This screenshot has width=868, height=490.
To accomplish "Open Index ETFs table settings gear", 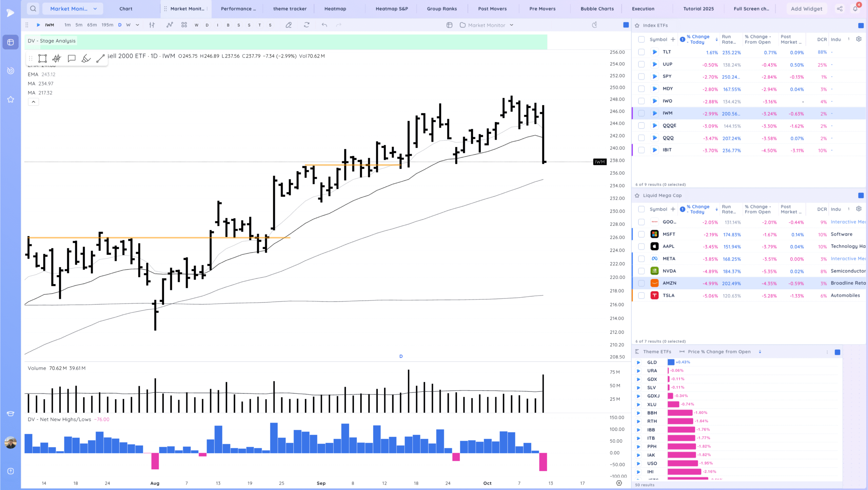I will click(859, 39).
